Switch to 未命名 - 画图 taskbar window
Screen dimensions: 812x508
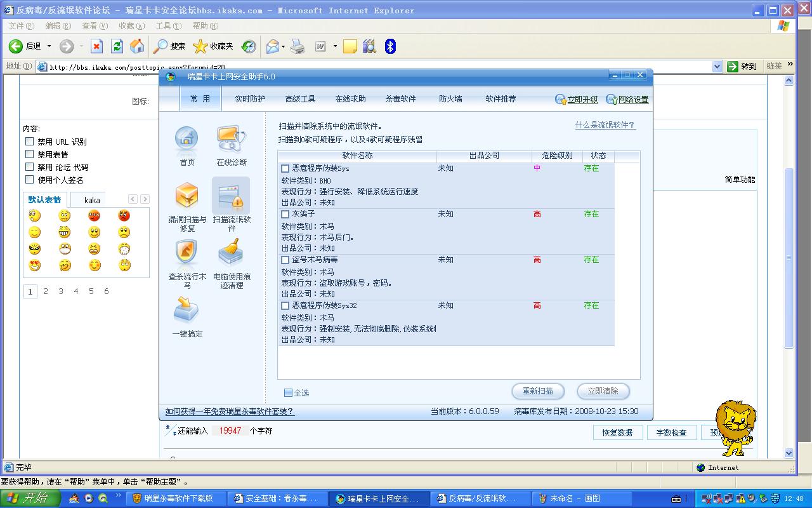[x=580, y=498]
